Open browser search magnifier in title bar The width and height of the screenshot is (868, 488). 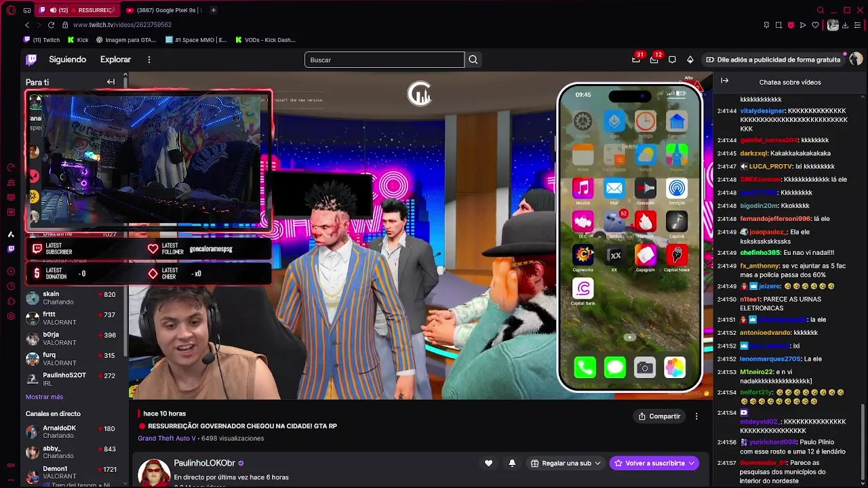[x=821, y=10]
